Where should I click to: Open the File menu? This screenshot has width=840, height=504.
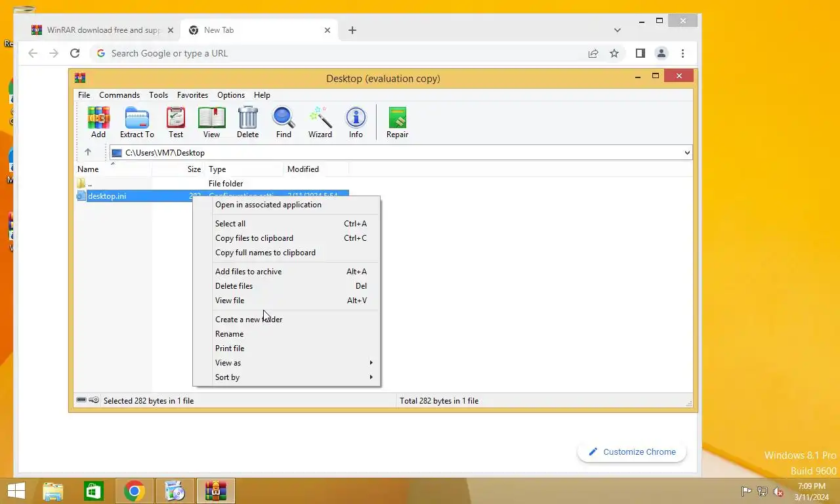coord(84,95)
